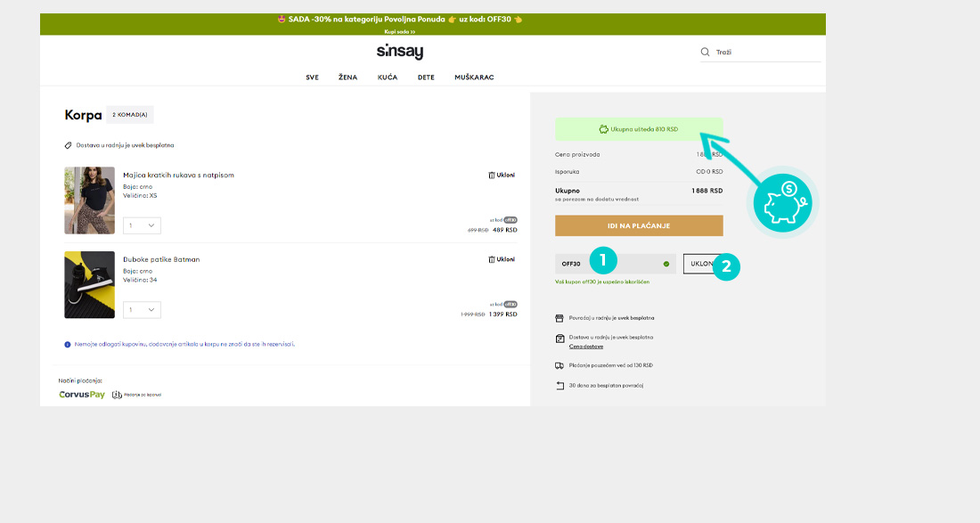Open the Batman sneakers product thumbnail
980x523 pixels.
coord(89,285)
